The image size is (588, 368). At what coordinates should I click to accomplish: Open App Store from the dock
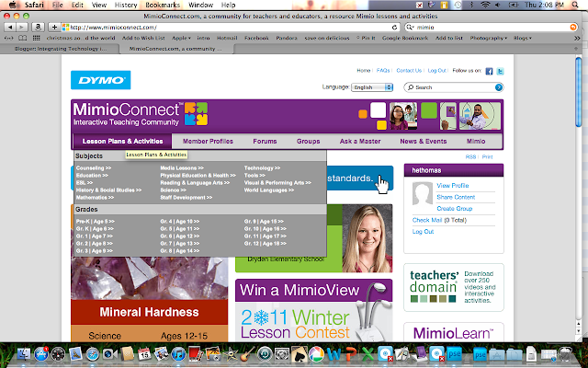pyautogui.click(x=40, y=353)
